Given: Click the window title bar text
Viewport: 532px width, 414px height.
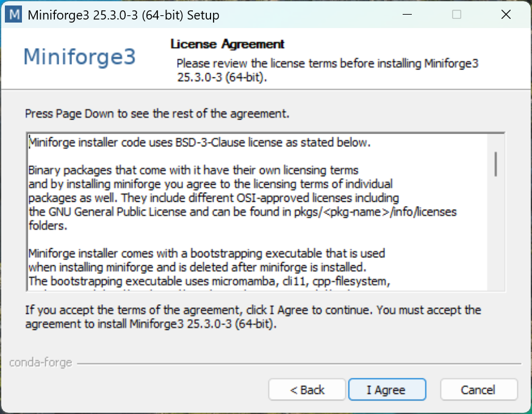Looking at the screenshot, I should (123, 15).
